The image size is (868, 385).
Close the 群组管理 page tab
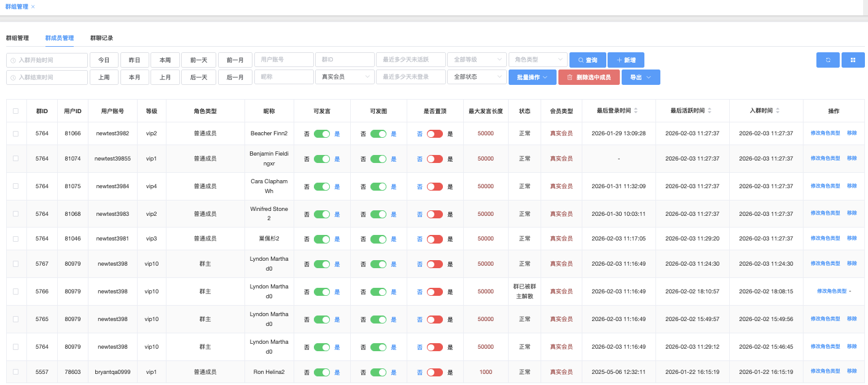pos(33,7)
